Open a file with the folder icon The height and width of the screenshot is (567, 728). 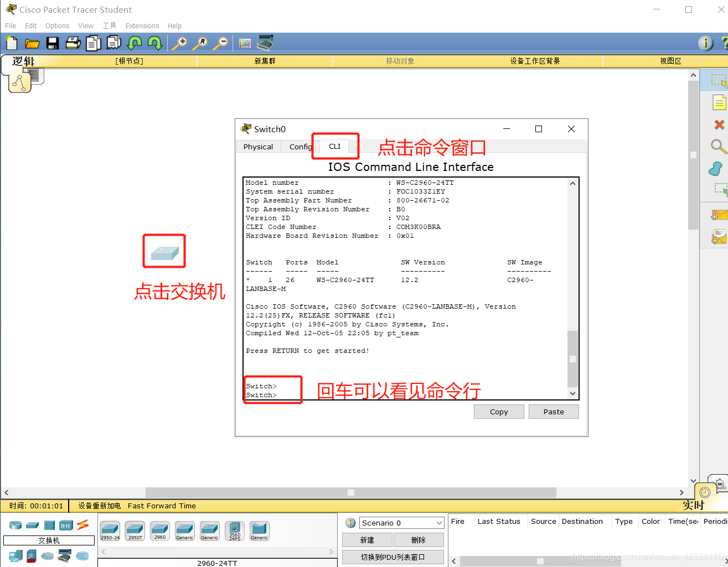[x=32, y=43]
